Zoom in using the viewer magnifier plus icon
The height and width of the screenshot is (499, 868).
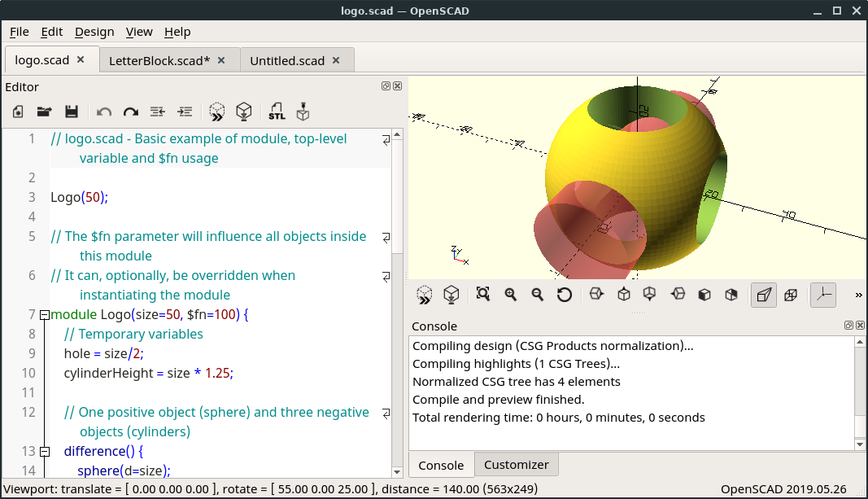[x=511, y=295]
